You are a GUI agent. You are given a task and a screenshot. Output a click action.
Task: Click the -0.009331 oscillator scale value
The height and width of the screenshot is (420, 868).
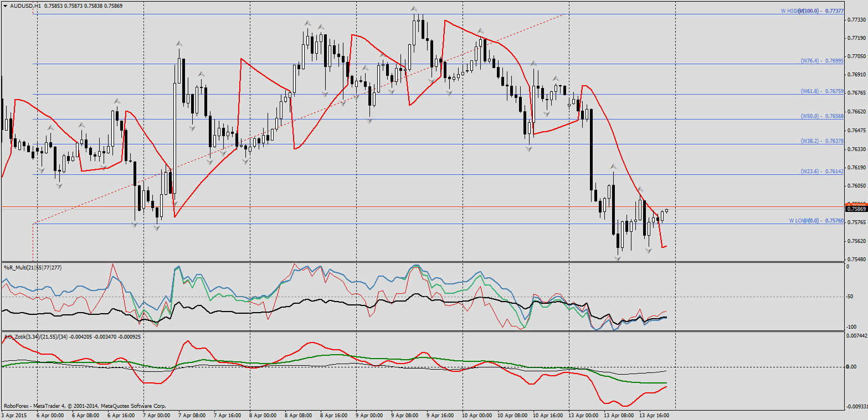[856, 407]
